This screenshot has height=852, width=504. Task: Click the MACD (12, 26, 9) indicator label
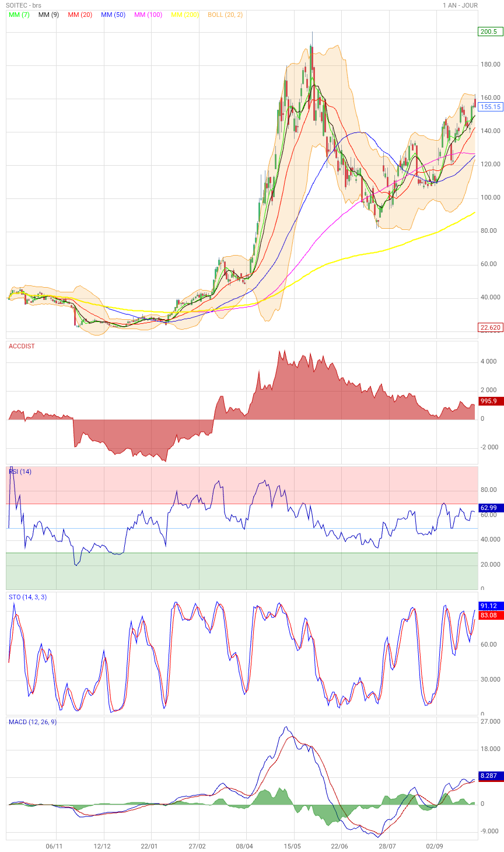coord(33,722)
